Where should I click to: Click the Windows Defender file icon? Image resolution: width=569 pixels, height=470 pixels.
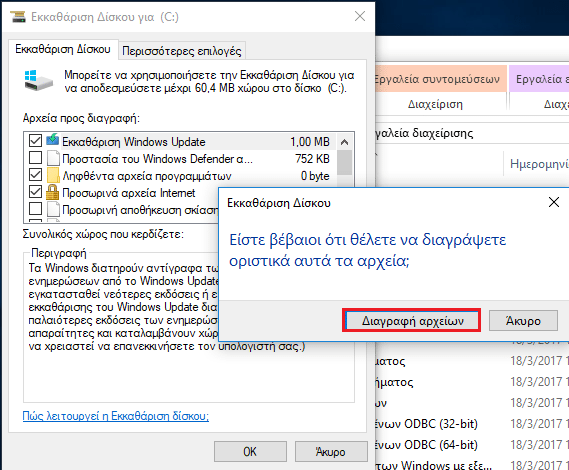53,158
